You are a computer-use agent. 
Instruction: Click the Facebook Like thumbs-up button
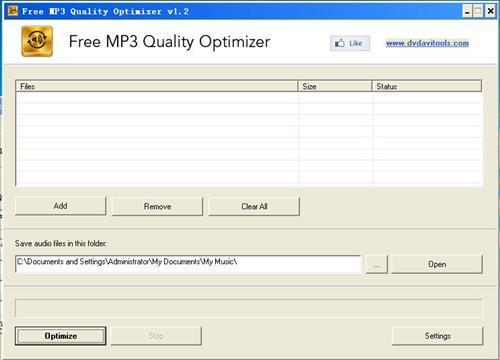point(350,43)
